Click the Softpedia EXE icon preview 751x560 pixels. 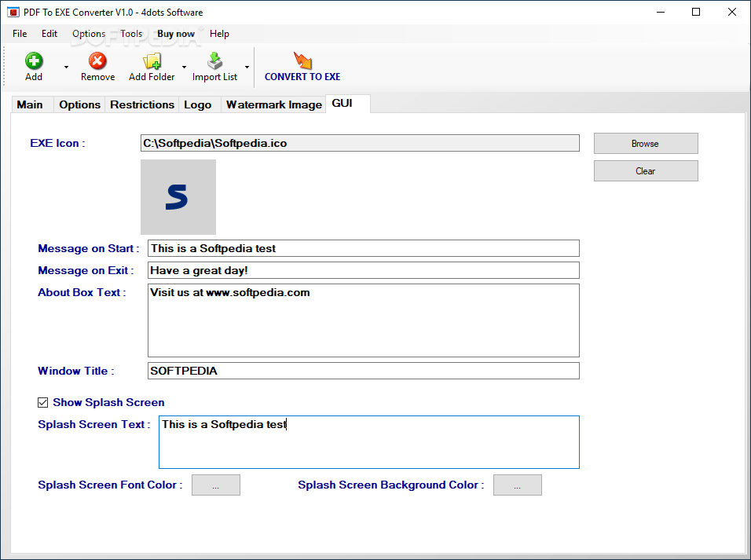[x=178, y=196]
